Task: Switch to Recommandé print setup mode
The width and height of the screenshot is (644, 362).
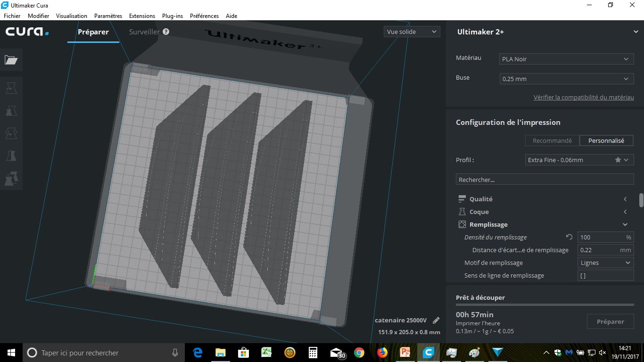Action: pos(552,140)
